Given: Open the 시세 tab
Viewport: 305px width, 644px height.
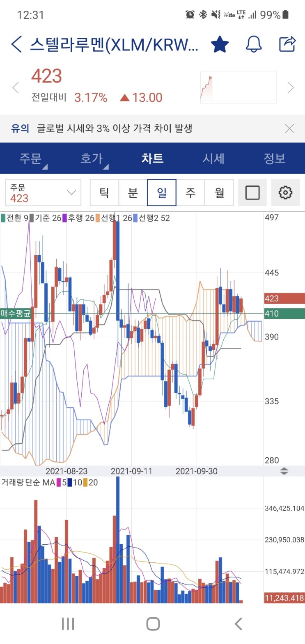Looking at the screenshot, I should (x=213, y=158).
